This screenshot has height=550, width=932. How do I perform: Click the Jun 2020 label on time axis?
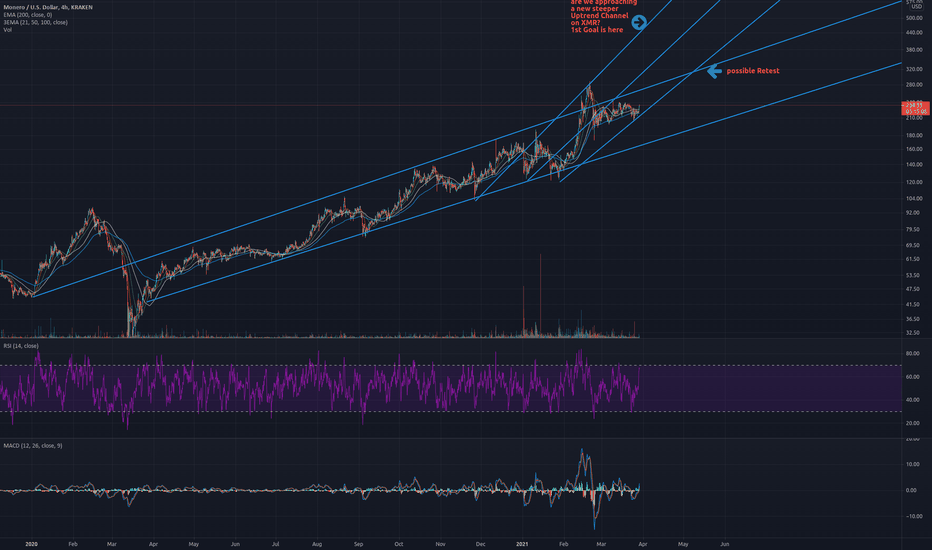pyautogui.click(x=235, y=544)
